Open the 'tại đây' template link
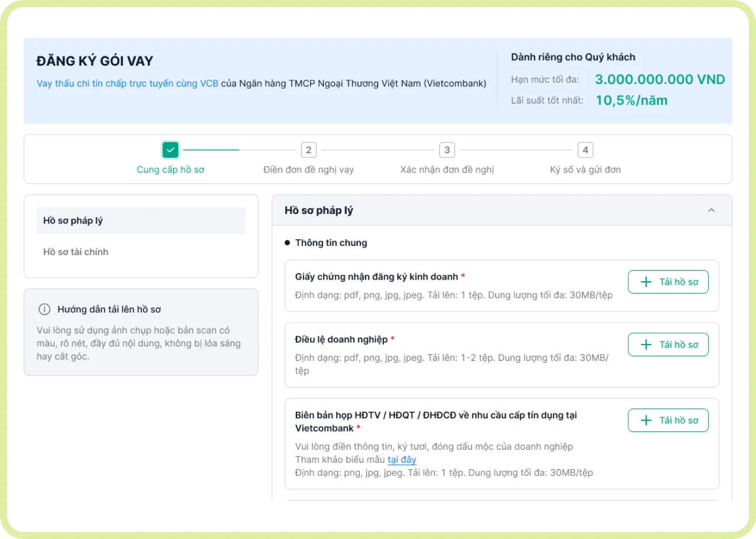The height and width of the screenshot is (539, 756). 402,460
